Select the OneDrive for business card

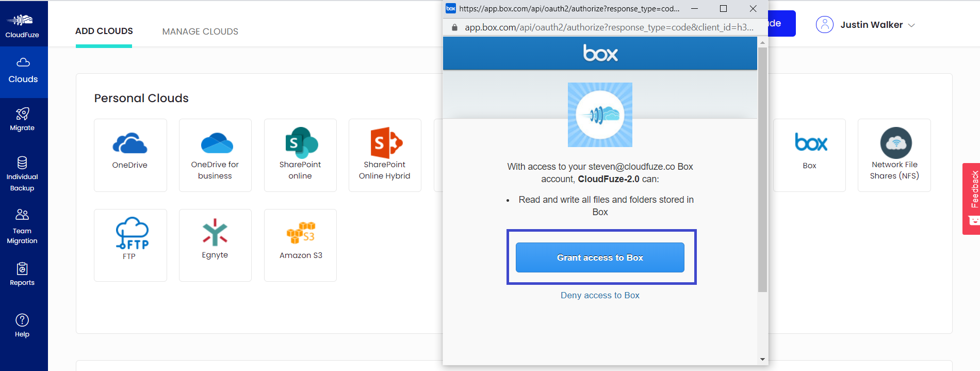tap(215, 155)
